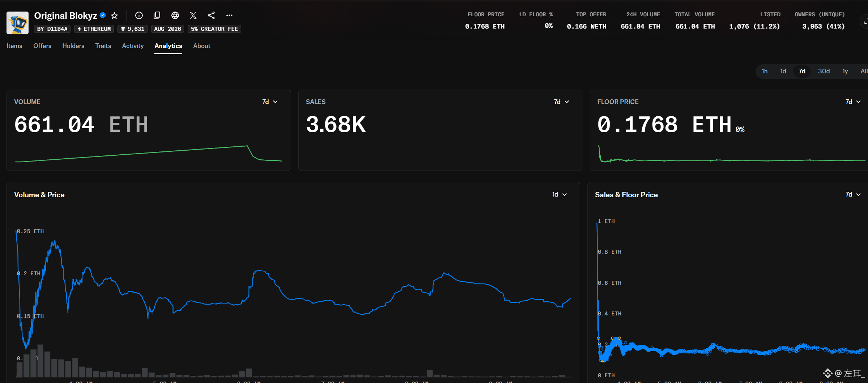Star the Original Blokyz collection as favorite
Viewport: 868px width, 383px height.
[x=115, y=16]
